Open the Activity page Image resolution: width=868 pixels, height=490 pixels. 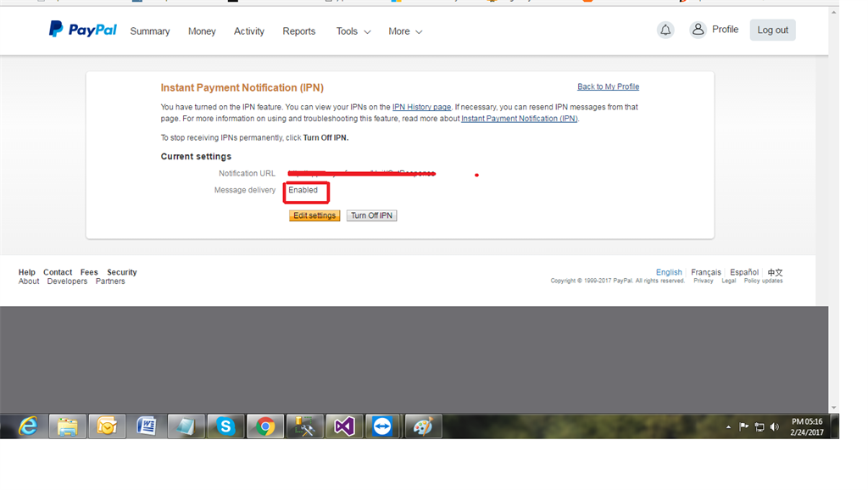(x=249, y=31)
